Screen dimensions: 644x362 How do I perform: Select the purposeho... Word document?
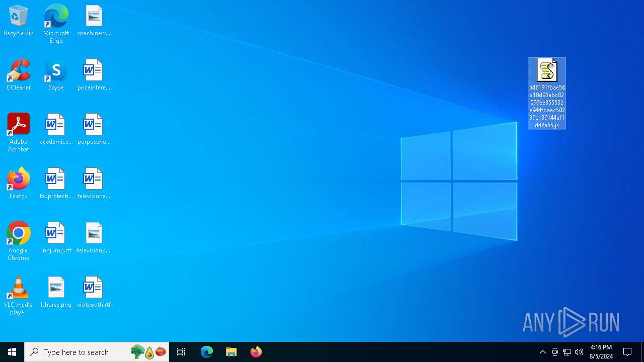point(94,130)
